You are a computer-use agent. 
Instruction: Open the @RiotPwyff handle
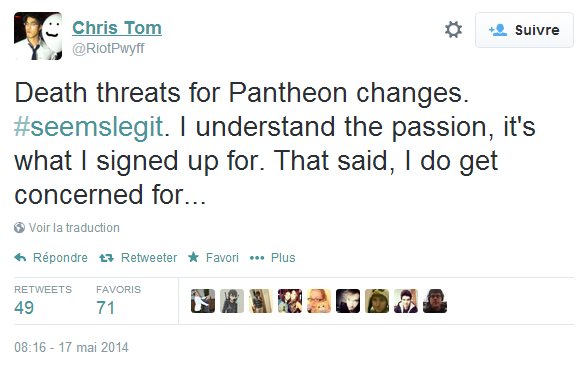[108, 48]
